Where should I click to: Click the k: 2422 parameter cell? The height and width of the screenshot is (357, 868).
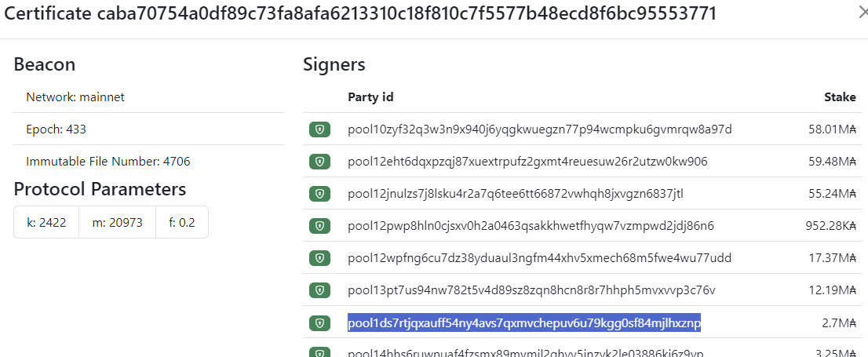click(46, 223)
